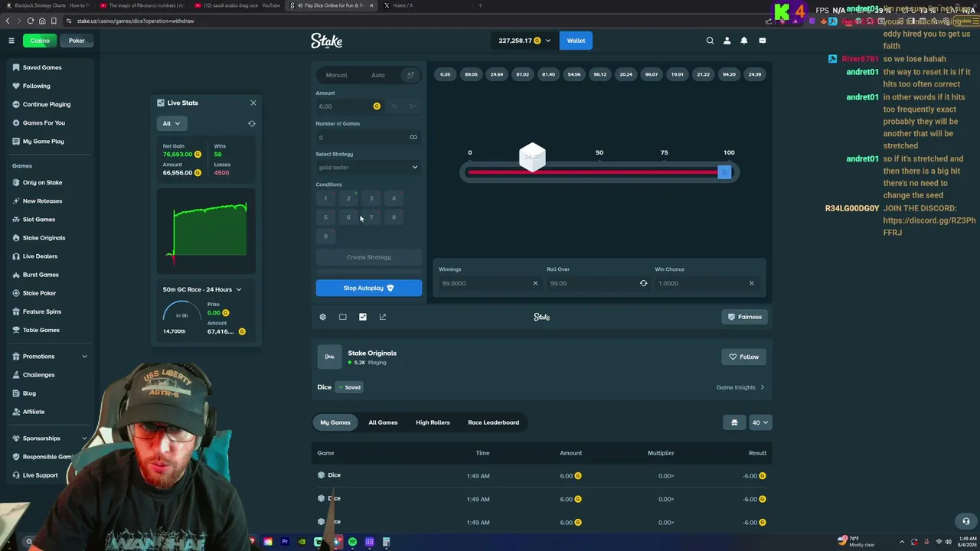Change the bets row count dropdown
The width and height of the screenshot is (980, 551).
(x=760, y=422)
